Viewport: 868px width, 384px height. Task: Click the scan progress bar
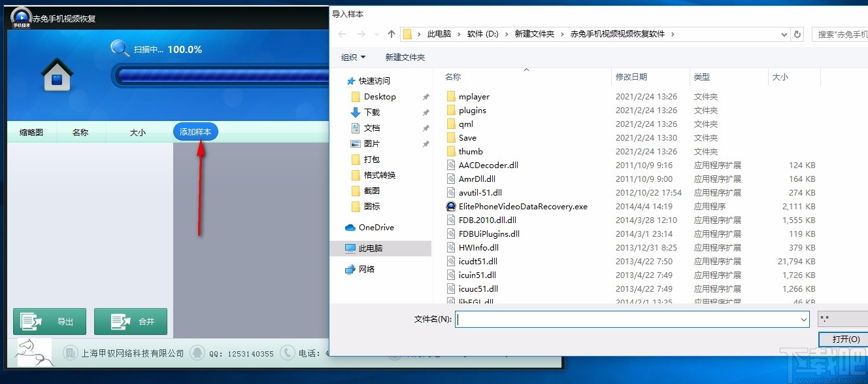(220, 76)
